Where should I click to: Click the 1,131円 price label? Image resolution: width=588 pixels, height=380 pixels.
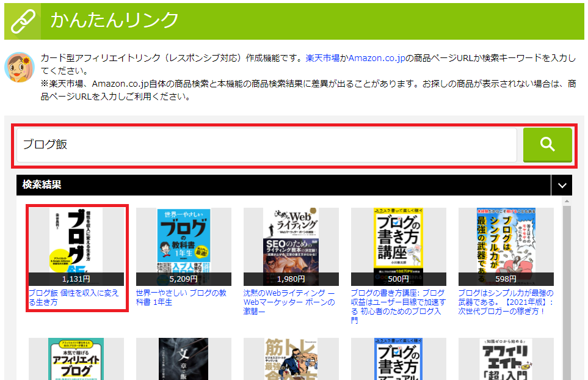(x=76, y=279)
